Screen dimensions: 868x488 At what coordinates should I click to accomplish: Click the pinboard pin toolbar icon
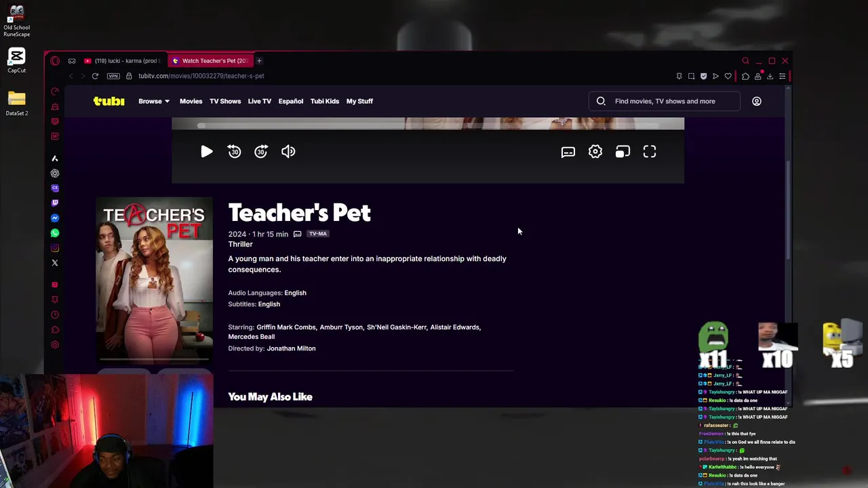[x=679, y=76]
